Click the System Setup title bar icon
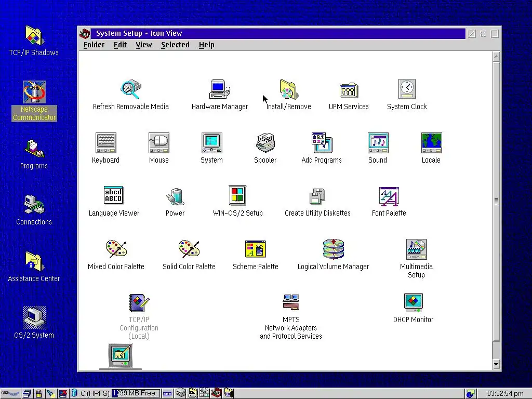Screen dimensions: 532x399 pyautogui.click(x=85, y=33)
